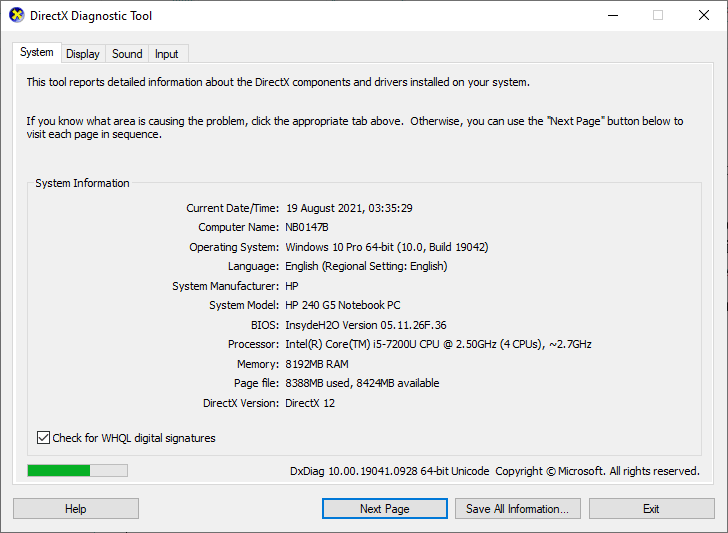Click the DirectX icon in the title bar
This screenshot has width=728, height=533.
coord(15,16)
